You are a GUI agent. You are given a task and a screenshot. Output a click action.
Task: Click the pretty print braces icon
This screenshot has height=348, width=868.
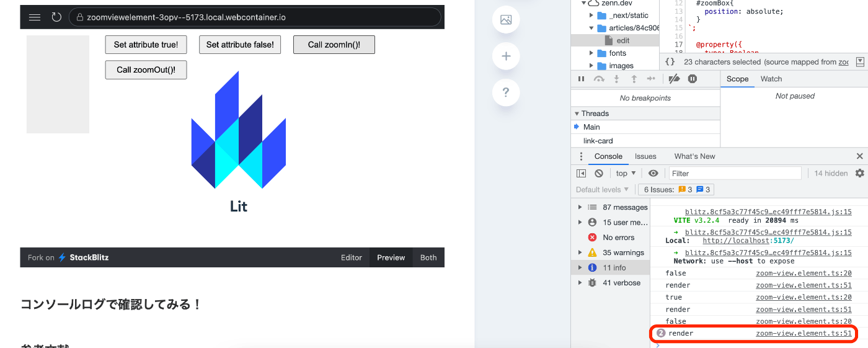coord(670,62)
